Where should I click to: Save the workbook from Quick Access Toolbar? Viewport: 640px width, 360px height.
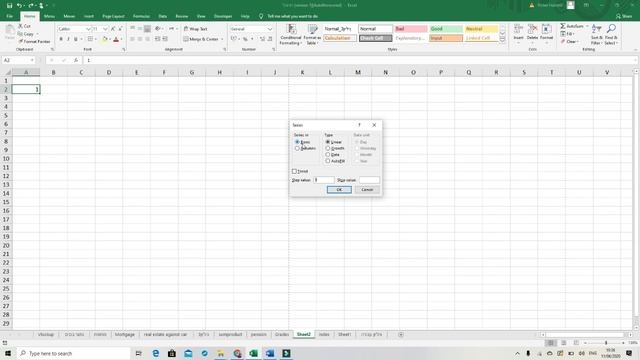(x=9, y=5)
